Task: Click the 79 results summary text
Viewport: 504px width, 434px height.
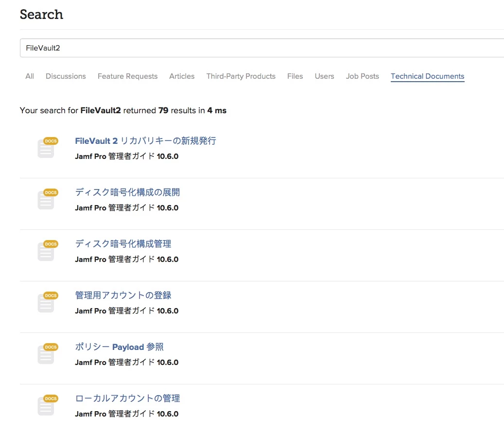Action: [123, 110]
